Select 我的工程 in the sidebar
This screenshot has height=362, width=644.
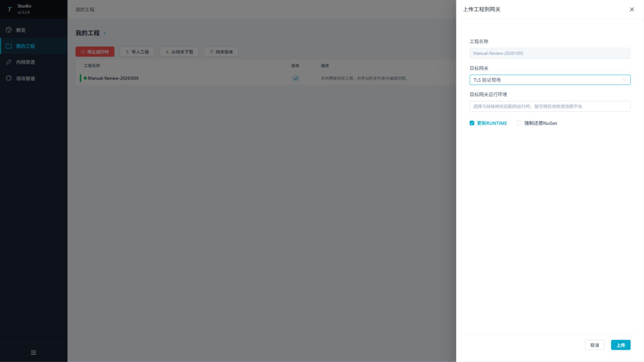click(34, 46)
